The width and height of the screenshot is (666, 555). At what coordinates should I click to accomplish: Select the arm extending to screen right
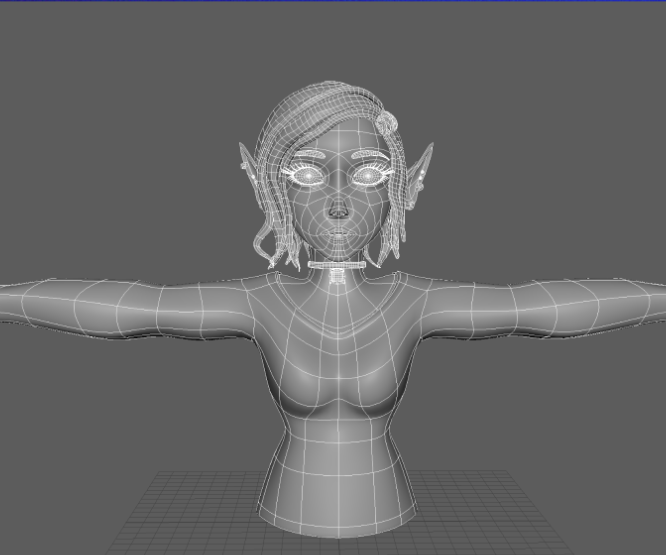(544, 308)
